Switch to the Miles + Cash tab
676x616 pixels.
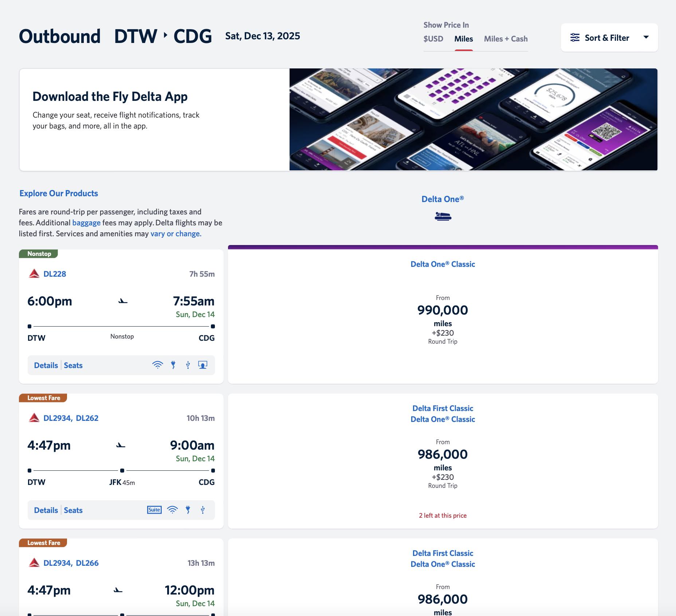coord(505,39)
